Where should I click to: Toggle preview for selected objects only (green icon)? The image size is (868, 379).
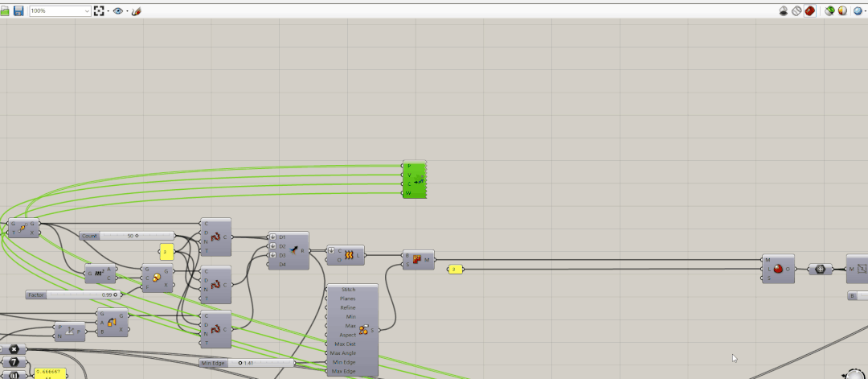[x=829, y=10]
